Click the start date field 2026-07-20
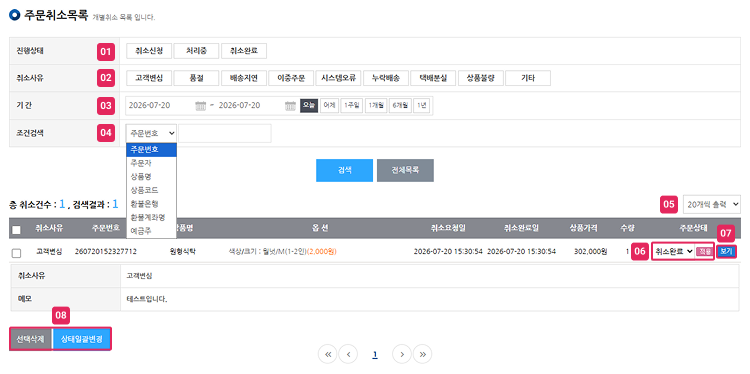Viewport: 750px width, 374px height. click(161, 106)
